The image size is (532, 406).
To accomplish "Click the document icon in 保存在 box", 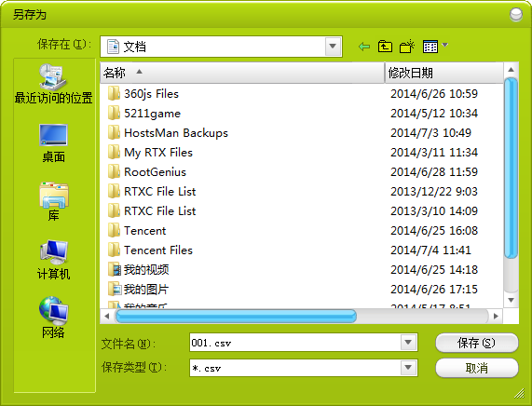I will pyautogui.click(x=113, y=47).
